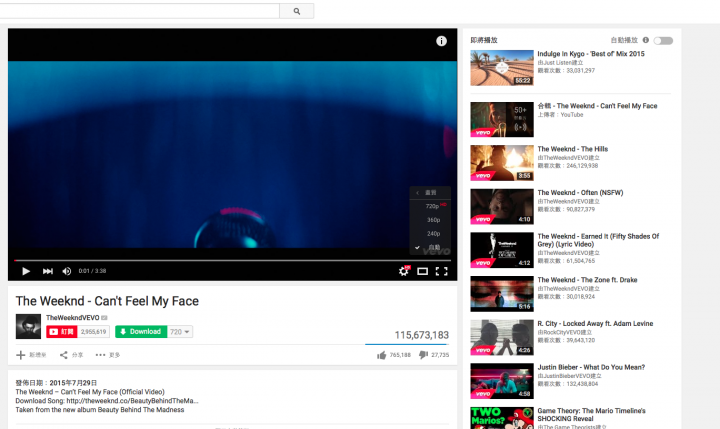
Task: Click the 115,673,183 view count
Action: [x=422, y=335]
